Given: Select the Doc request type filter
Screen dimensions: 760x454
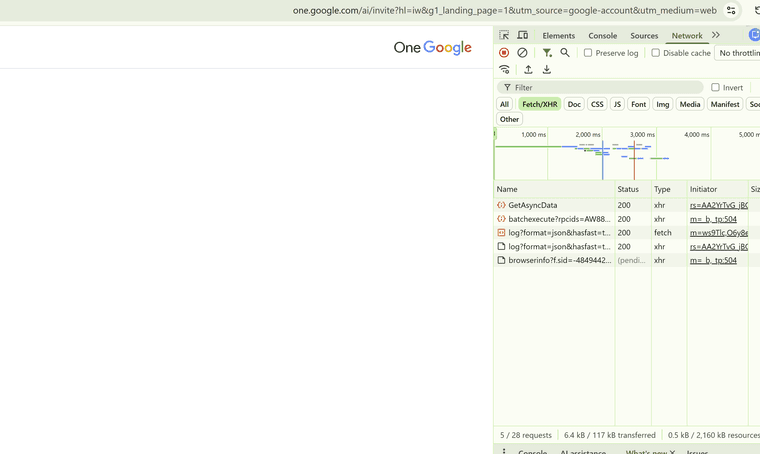Looking at the screenshot, I should tap(574, 104).
